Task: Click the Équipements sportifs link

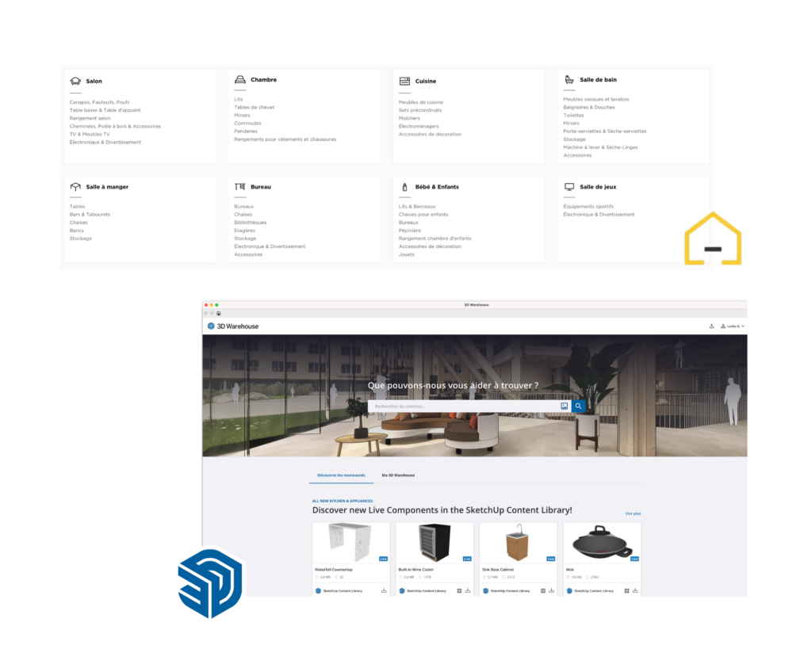Action: (x=588, y=207)
